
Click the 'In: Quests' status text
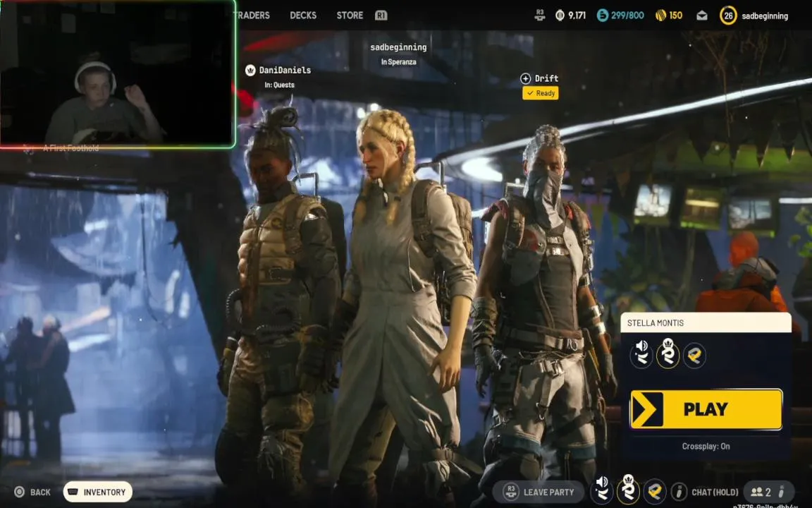click(279, 85)
